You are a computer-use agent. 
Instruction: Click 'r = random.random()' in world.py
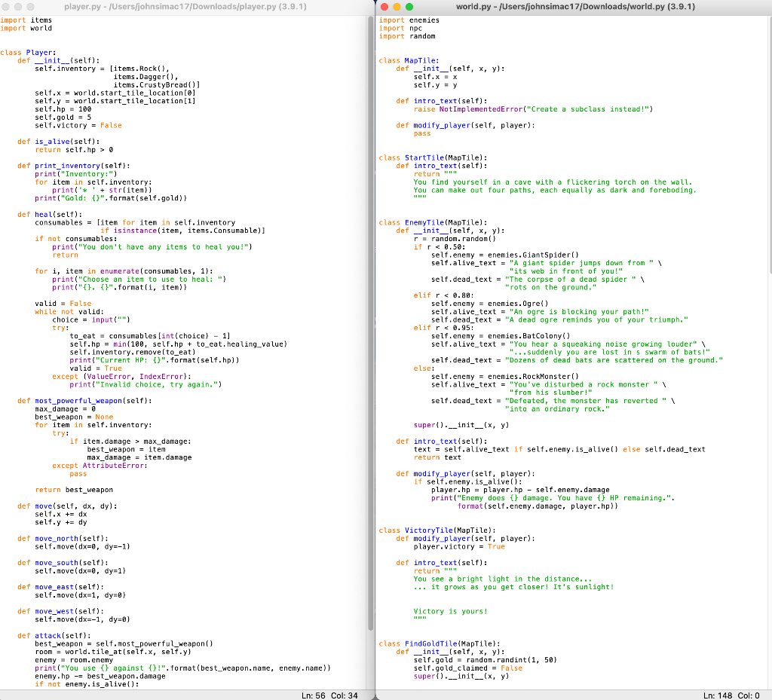click(x=455, y=239)
